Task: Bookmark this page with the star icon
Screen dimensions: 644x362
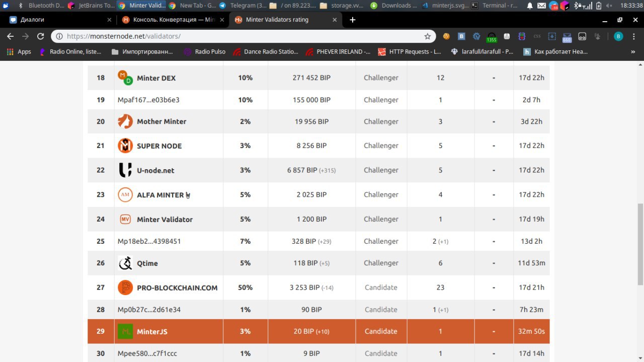Action: pos(427,36)
